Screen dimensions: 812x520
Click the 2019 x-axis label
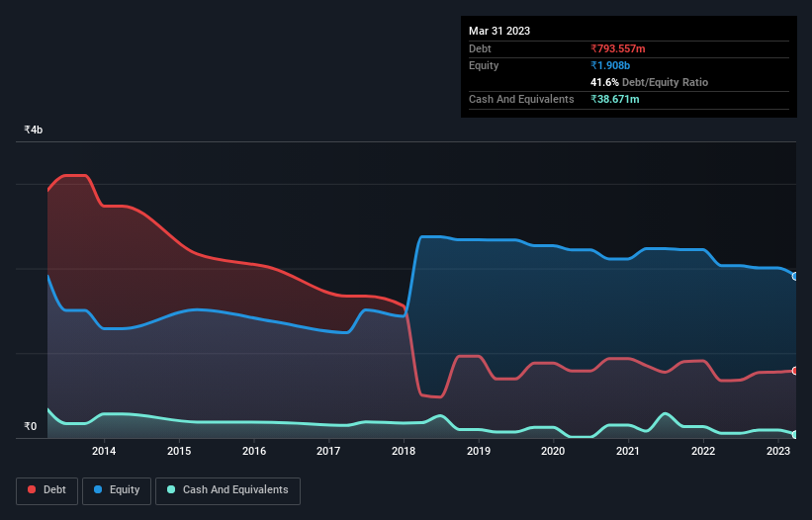click(x=479, y=451)
